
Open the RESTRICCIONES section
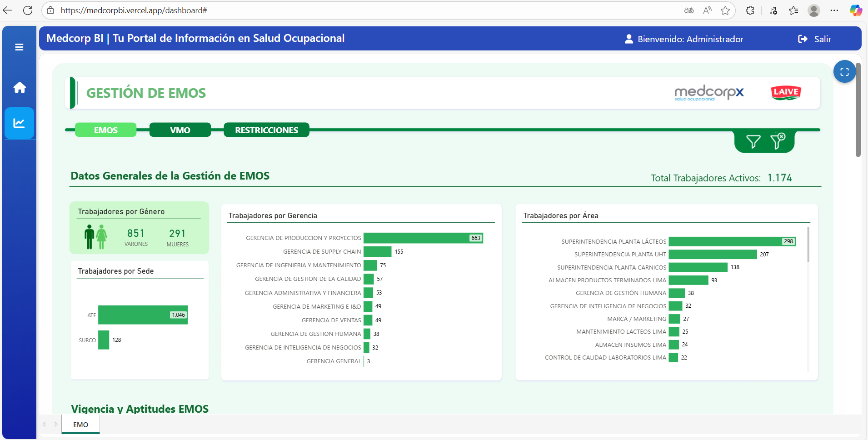[266, 130]
